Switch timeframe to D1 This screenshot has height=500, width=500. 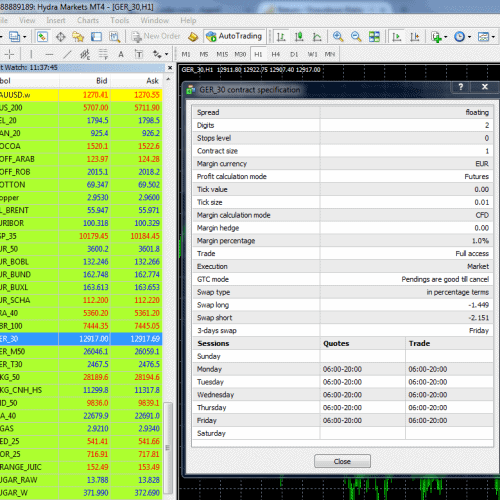294,54
